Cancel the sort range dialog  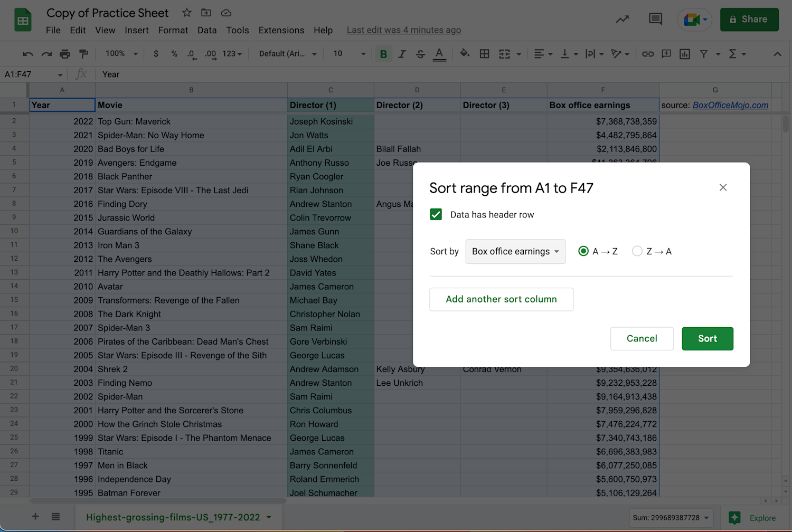point(642,338)
